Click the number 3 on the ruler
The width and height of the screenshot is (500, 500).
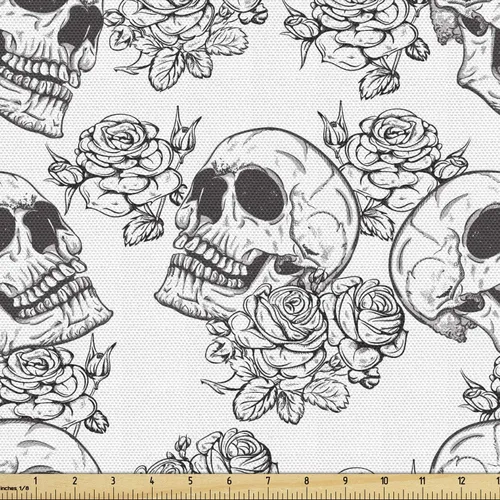[x=113, y=480]
